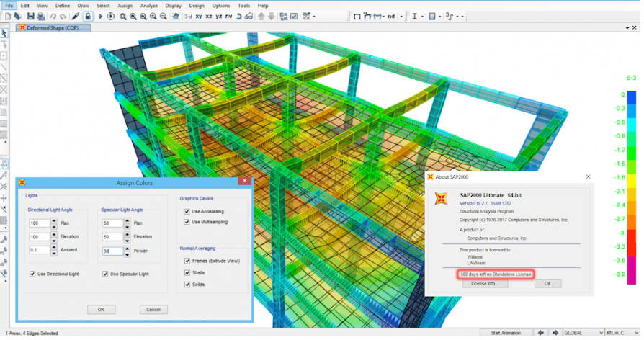
Task: Print graphics using the printer icon
Action: click(x=40, y=17)
